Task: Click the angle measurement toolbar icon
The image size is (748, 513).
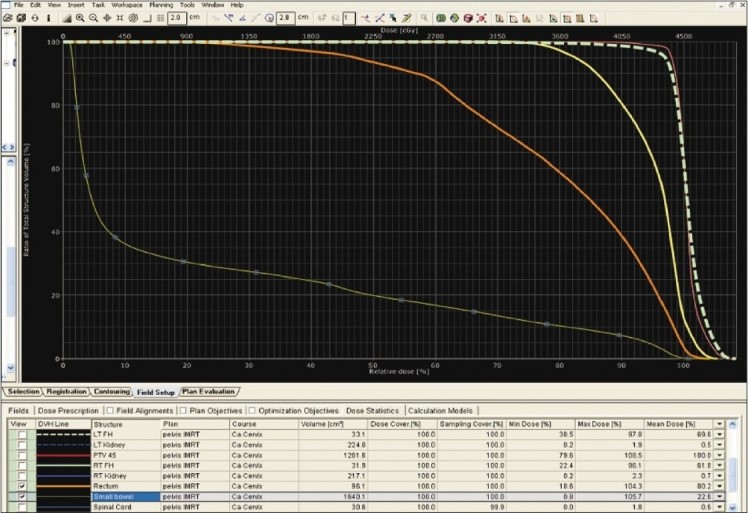Action: tap(242, 18)
